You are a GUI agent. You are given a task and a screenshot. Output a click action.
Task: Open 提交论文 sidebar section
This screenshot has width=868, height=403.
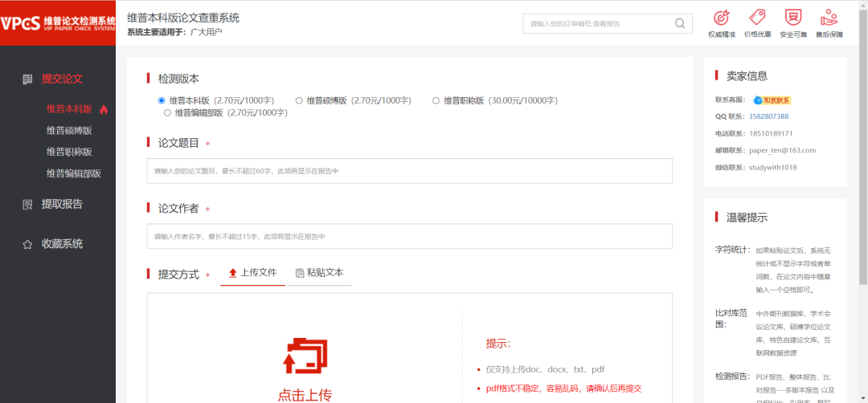click(62, 79)
